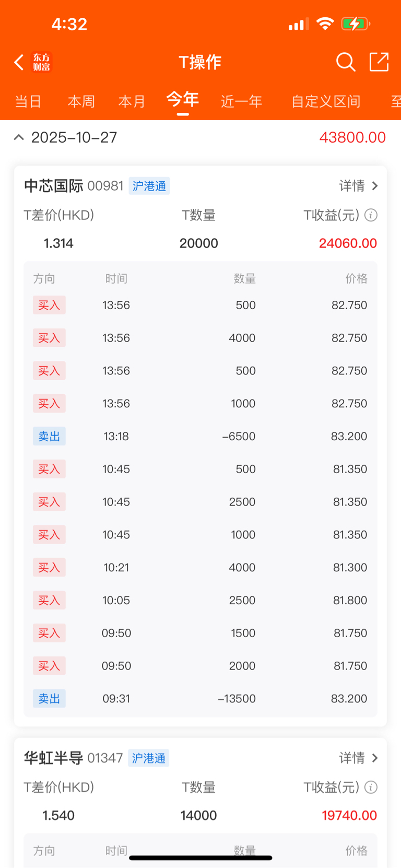Switch to the 本周 tab
The height and width of the screenshot is (868, 401).
[81, 101]
